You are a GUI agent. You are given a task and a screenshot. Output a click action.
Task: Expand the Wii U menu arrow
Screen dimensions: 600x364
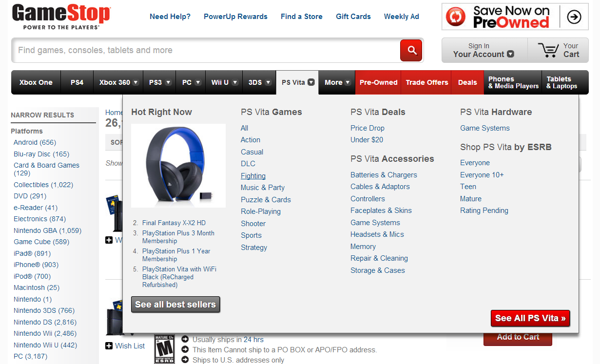point(235,82)
